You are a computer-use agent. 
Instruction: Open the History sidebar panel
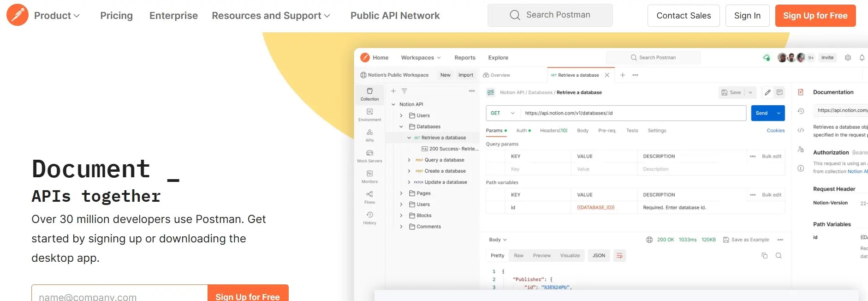point(369,218)
